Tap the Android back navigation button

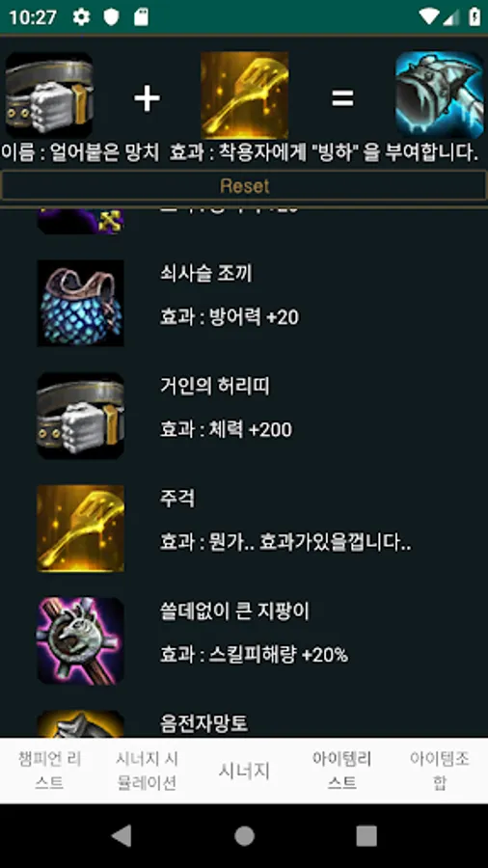click(122, 836)
